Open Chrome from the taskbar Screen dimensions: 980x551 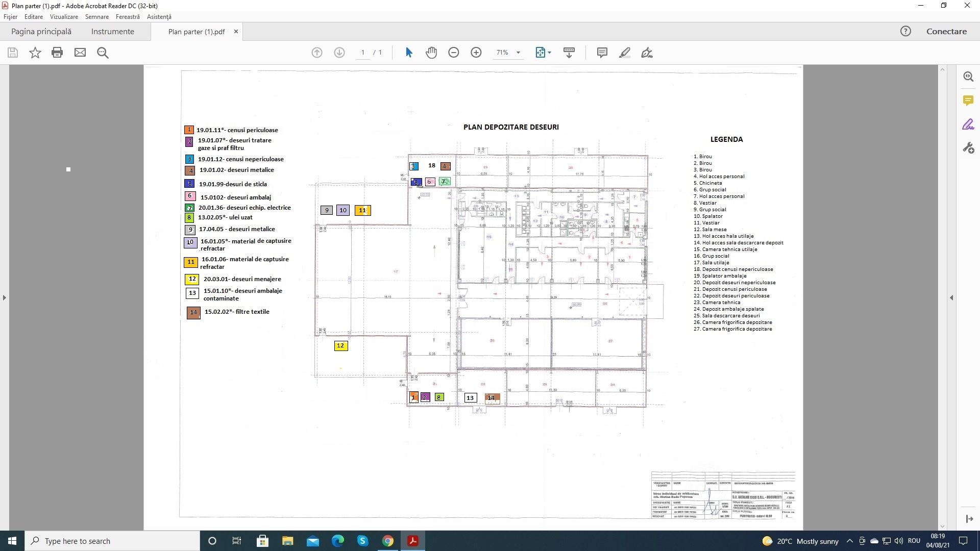[388, 541]
